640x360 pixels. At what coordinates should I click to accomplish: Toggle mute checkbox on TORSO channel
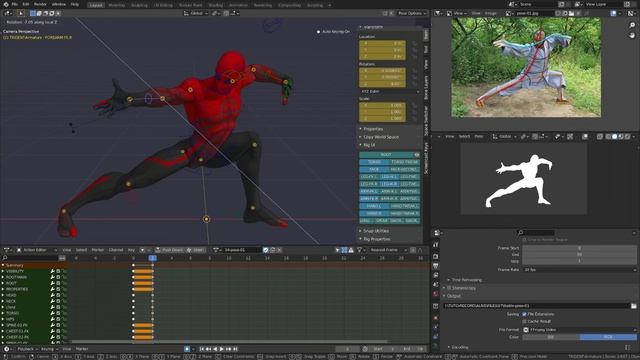pos(58,313)
